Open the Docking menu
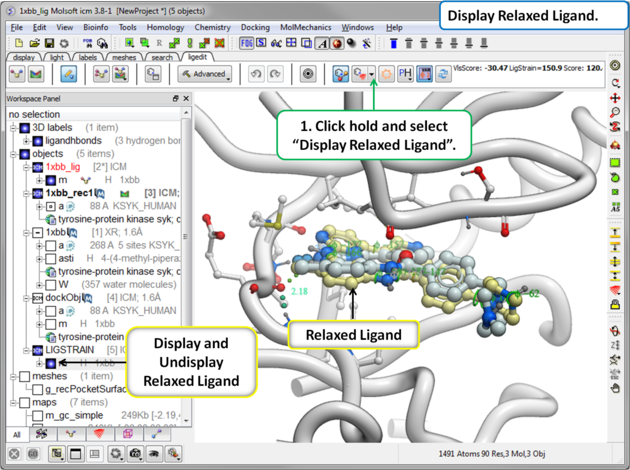This screenshot has width=630, height=470. (254, 28)
